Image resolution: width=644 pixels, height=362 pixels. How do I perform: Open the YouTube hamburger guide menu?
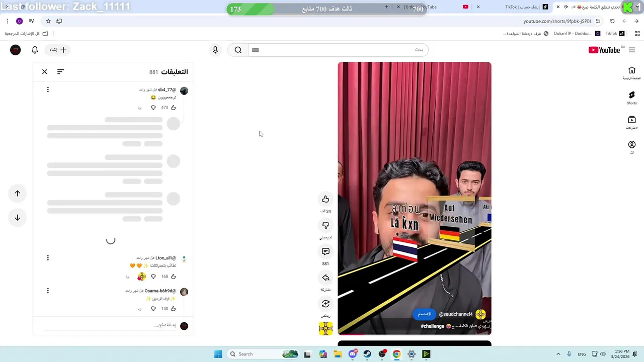click(x=632, y=50)
